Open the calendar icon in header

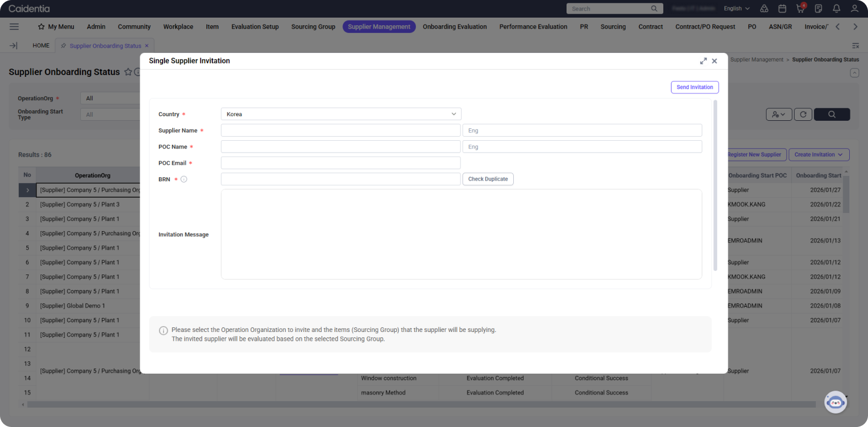click(x=782, y=9)
